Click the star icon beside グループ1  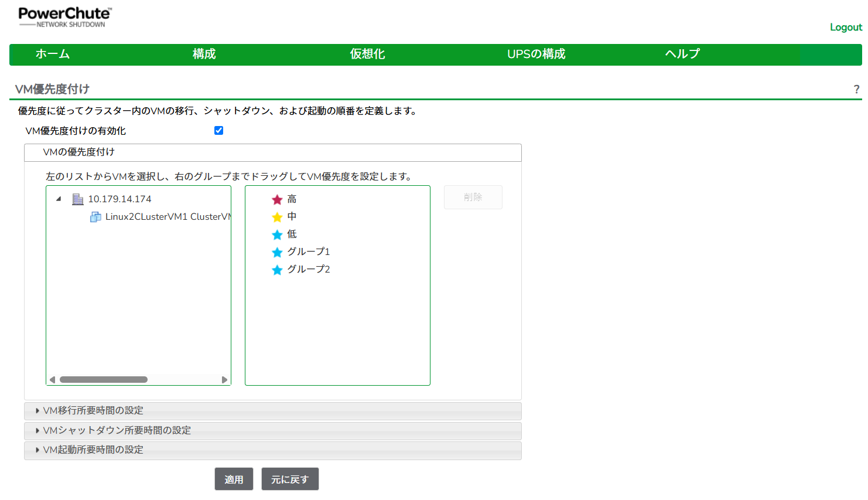[277, 252]
